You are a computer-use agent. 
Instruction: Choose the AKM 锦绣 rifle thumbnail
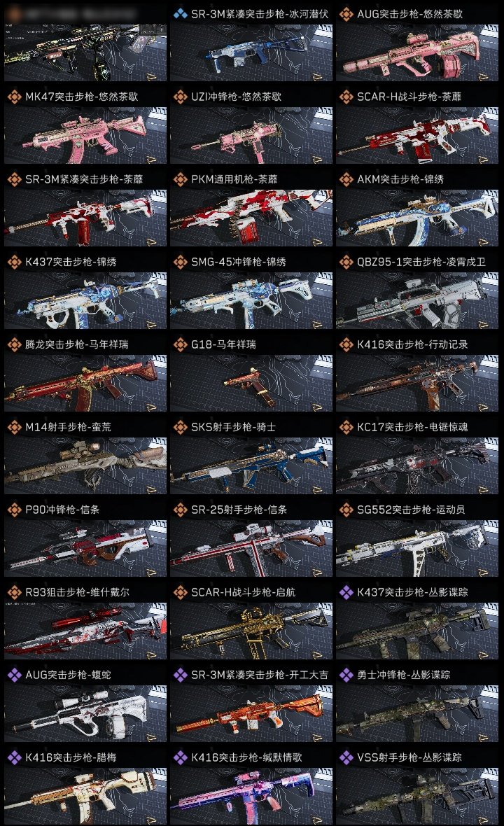pos(417,218)
